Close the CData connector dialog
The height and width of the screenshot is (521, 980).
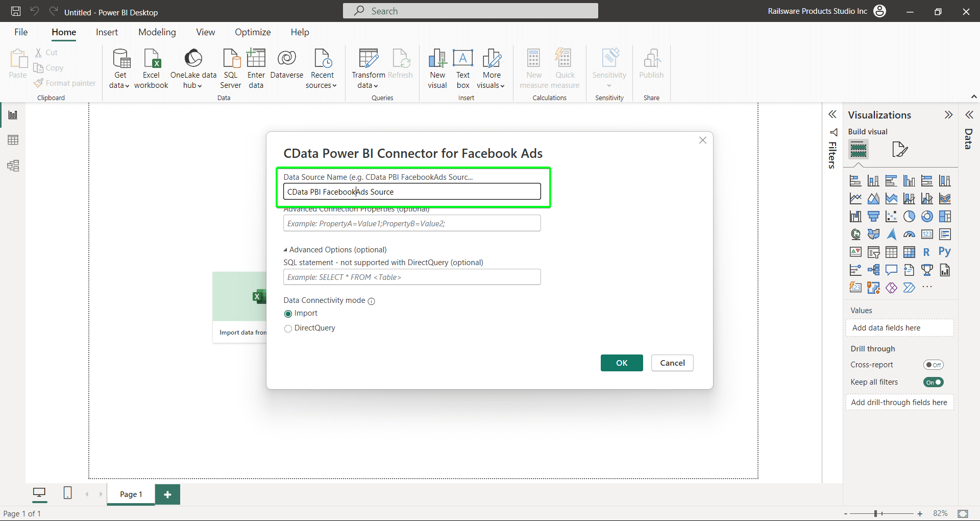click(x=702, y=140)
